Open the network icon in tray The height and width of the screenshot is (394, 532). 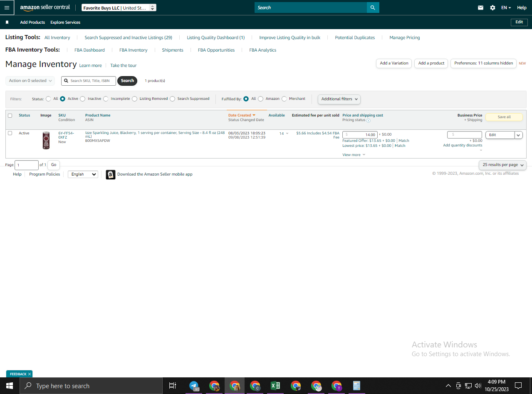[x=468, y=386]
